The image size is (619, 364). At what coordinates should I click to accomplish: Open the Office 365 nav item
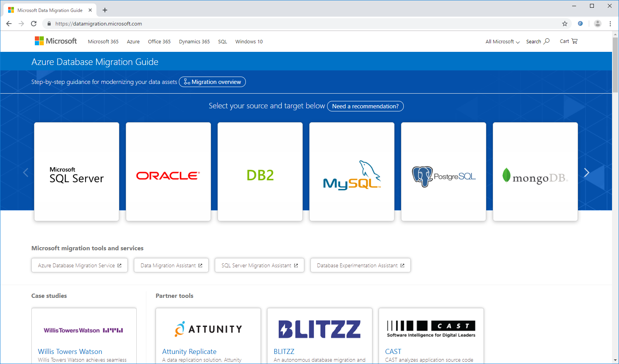pyautogui.click(x=159, y=41)
